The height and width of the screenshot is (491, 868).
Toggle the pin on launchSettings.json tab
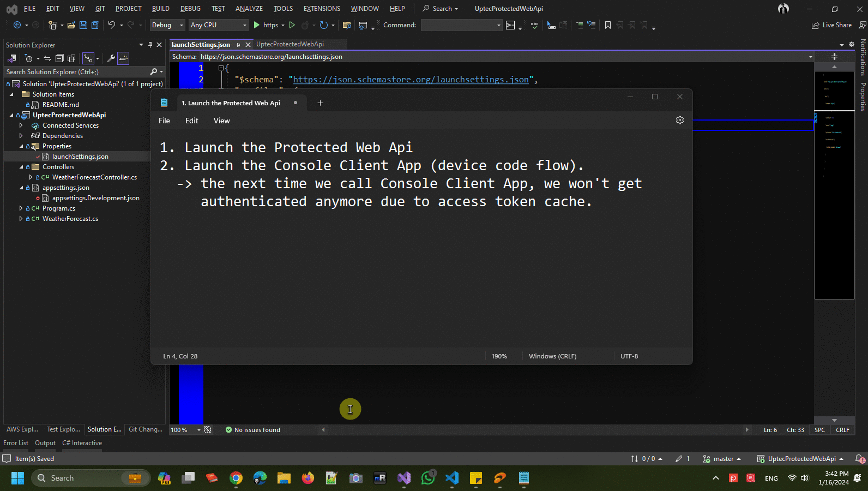coord(238,45)
